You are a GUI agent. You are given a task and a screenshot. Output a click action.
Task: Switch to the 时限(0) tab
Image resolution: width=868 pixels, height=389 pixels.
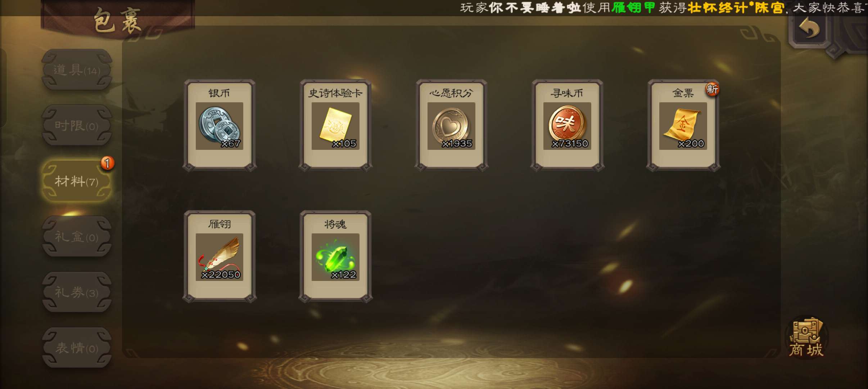click(77, 126)
